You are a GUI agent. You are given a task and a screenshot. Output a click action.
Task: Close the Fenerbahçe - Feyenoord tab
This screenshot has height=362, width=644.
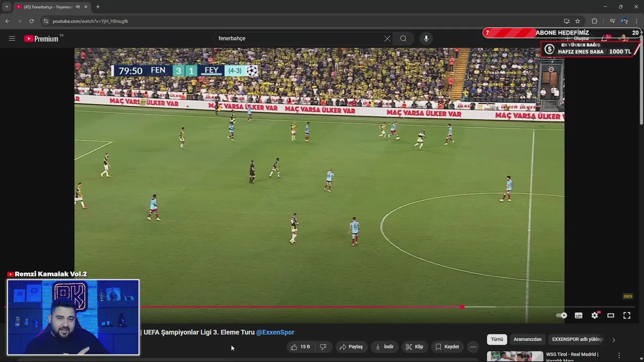86,7
